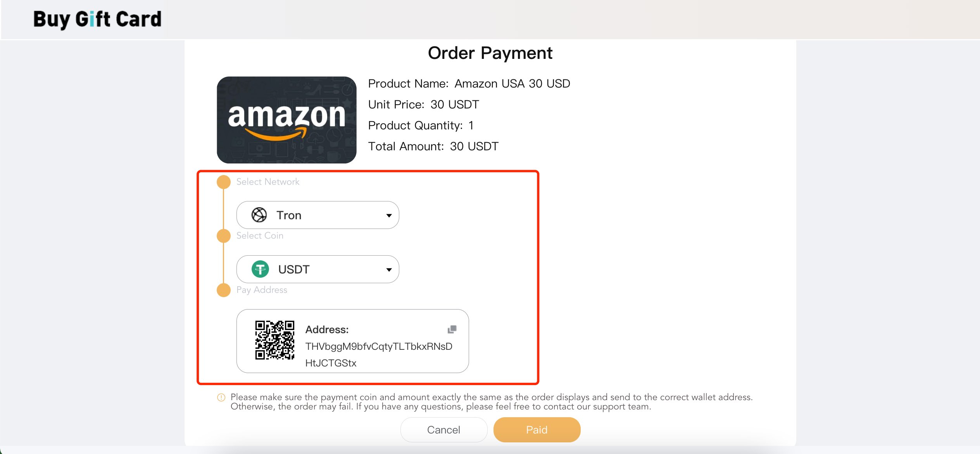Click the Select Network step dot
Viewport: 980px width, 454px height.
click(x=224, y=182)
